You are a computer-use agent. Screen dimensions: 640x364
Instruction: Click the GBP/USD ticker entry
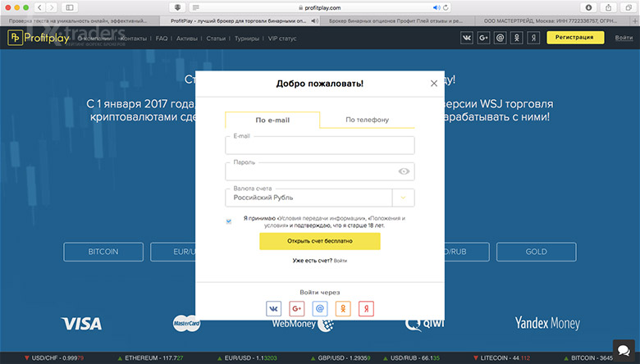(341, 358)
